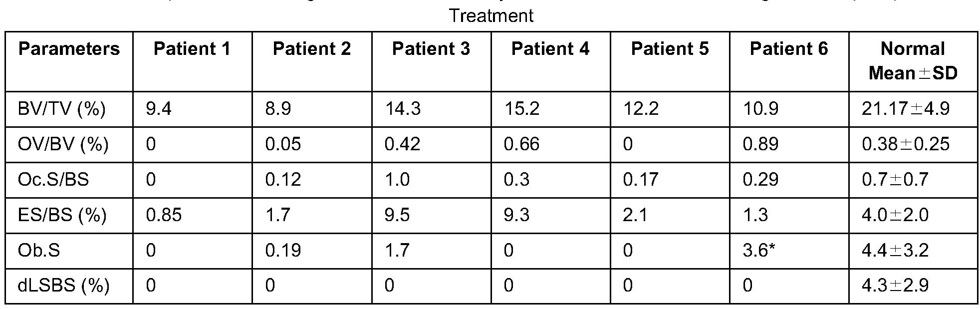The image size is (980, 309).
Task: Select the Patient 1 column header
Action: coord(192,49)
